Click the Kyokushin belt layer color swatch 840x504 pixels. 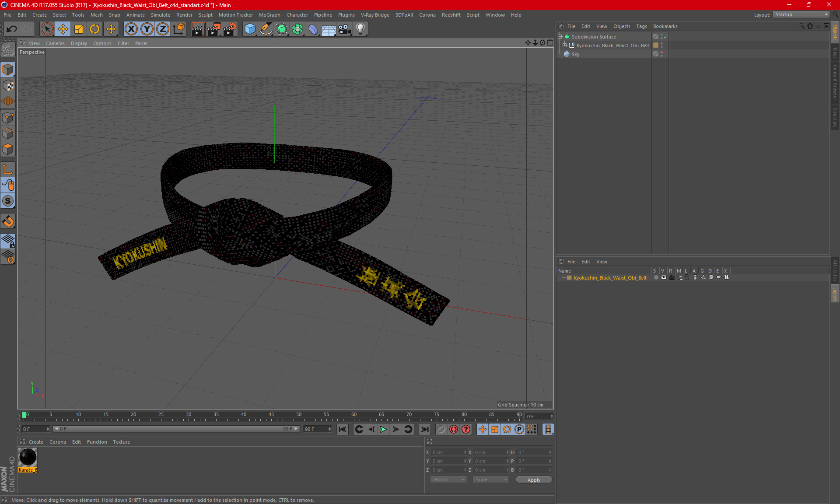(x=569, y=278)
